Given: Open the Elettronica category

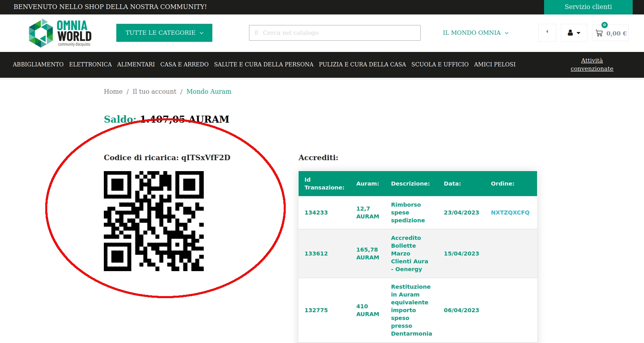Looking at the screenshot, I should [91, 64].
